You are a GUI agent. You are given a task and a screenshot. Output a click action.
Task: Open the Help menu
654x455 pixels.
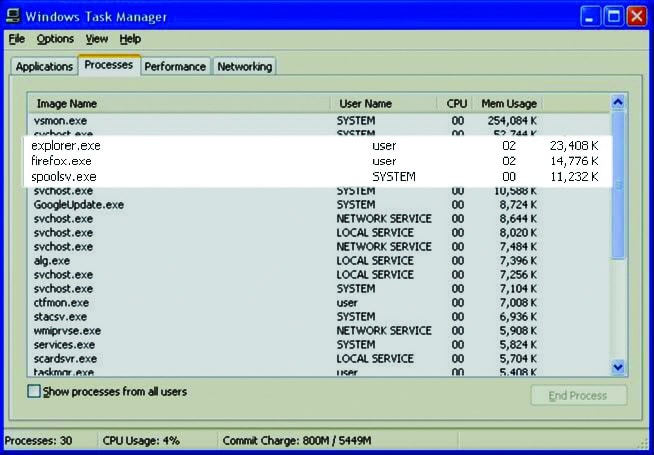point(130,39)
